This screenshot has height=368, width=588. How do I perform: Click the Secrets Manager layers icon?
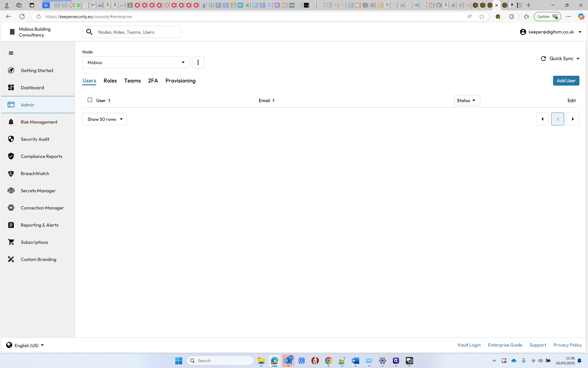pyautogui.click(x=11, y=191)
